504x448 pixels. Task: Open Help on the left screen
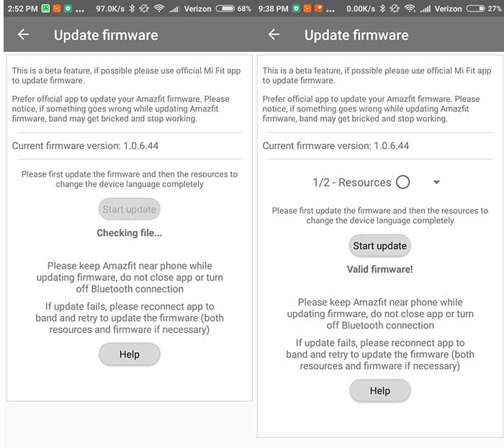coord(129,354)
